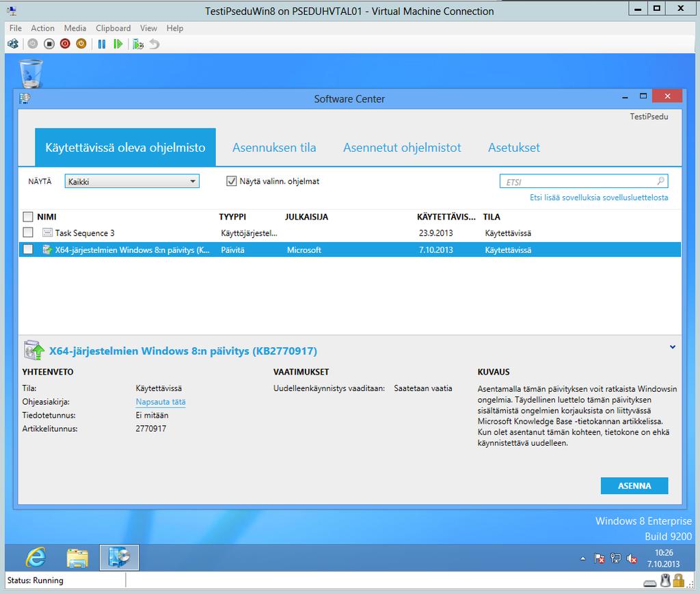Open the Help menu
700x594 pixels.
tap(175, 28)
